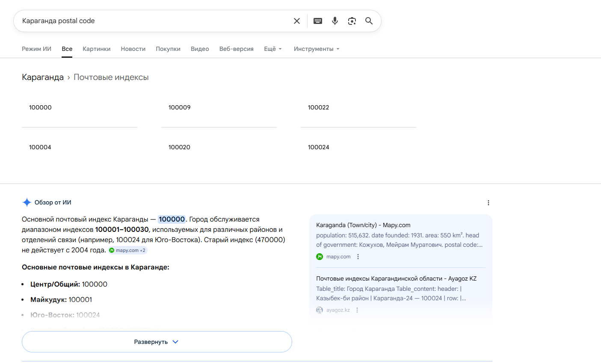
Task: Open options for mapy.com source
Action: pyautogui.click(x=358, y=257)
